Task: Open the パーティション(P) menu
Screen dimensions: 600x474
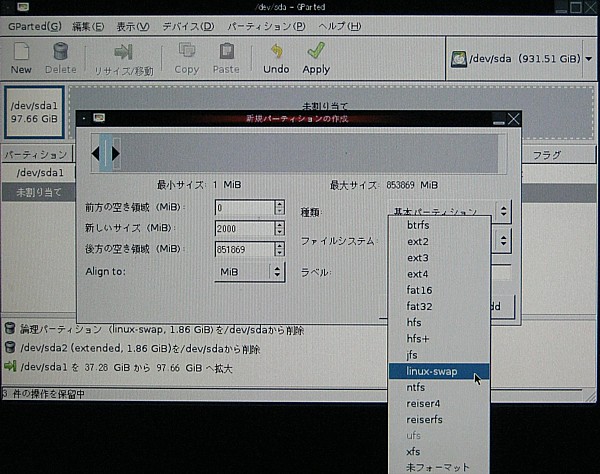Action: pyautogui.click(x=266, y=26)
